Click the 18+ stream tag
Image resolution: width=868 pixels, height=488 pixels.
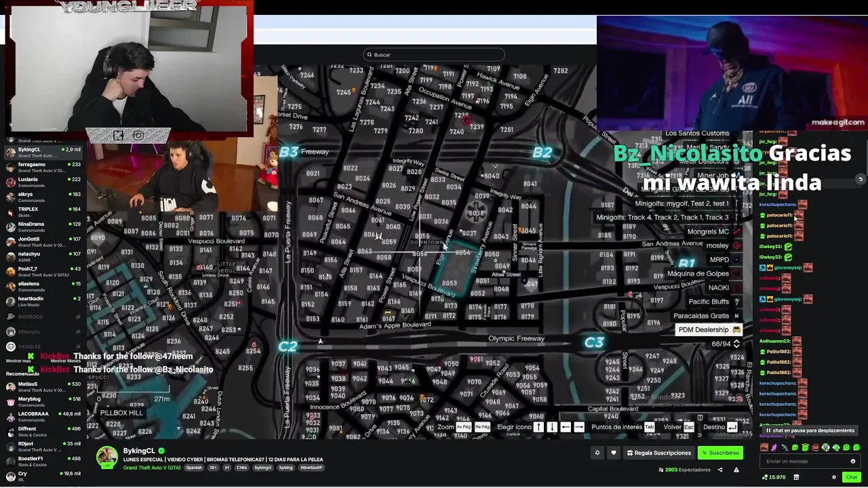pos(214,468)
